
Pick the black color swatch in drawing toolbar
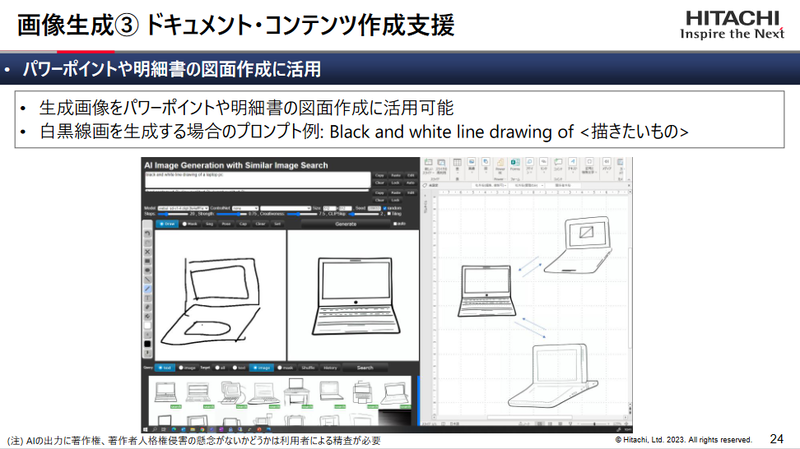click(x=147, y=344)
